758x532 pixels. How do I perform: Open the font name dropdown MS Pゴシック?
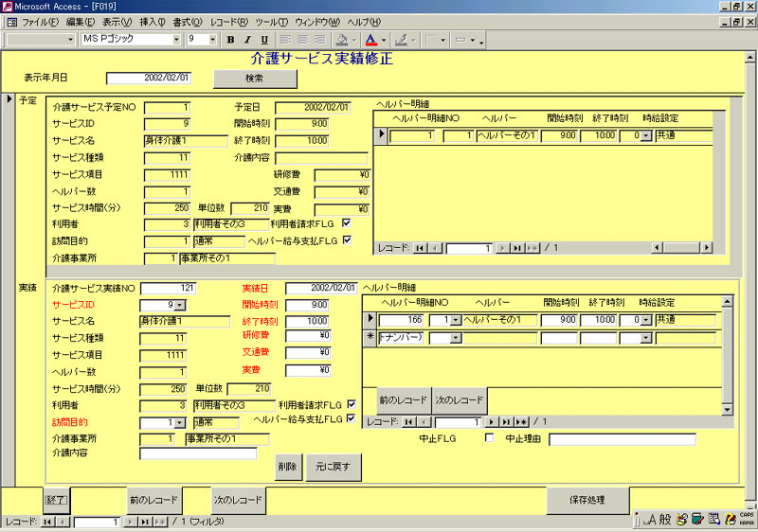[176, 40]
